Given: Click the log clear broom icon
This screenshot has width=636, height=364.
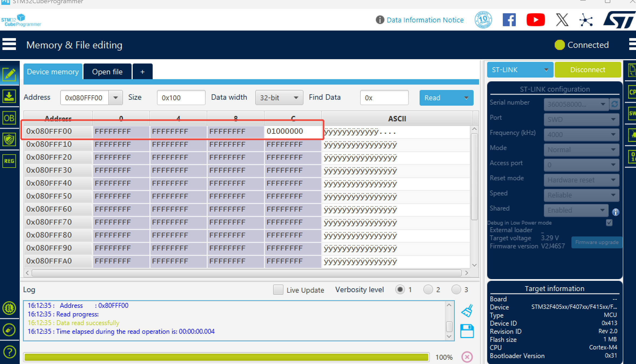Looking at the screenshot, I should (467, 311).
